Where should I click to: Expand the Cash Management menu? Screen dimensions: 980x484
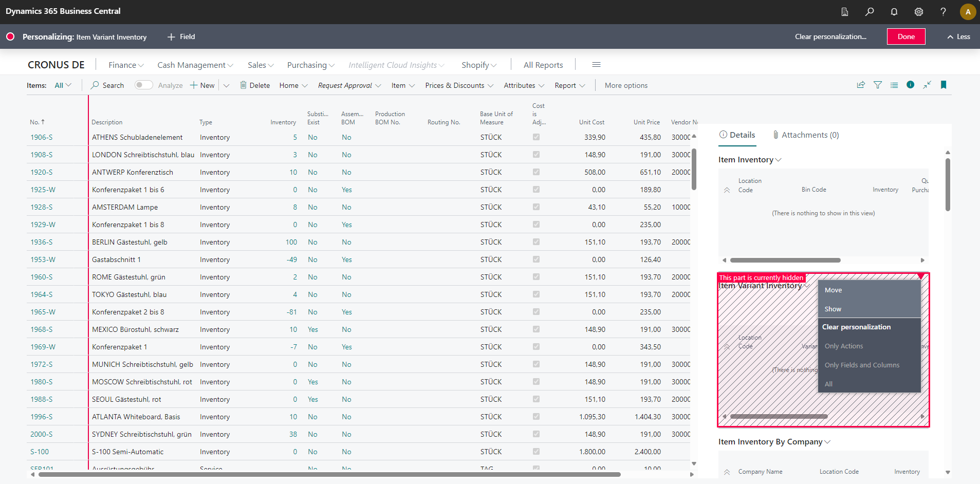(195, 65)
